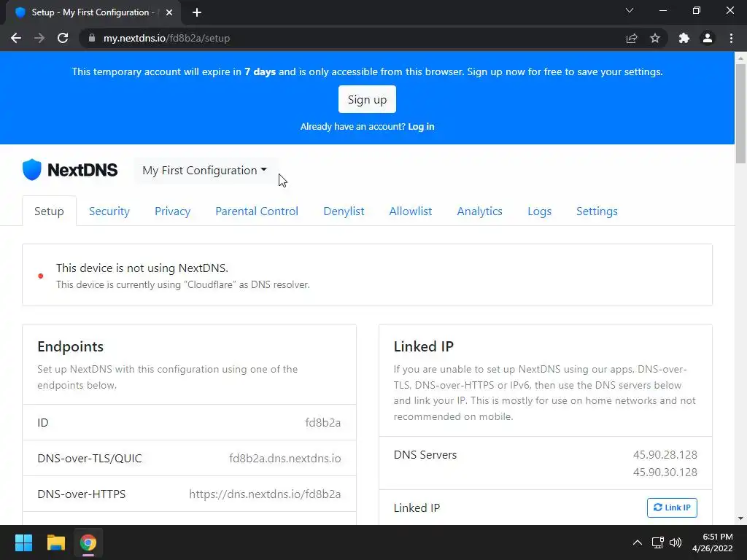
Task: Open network settings from tray icon
Action: click(658, 542)
